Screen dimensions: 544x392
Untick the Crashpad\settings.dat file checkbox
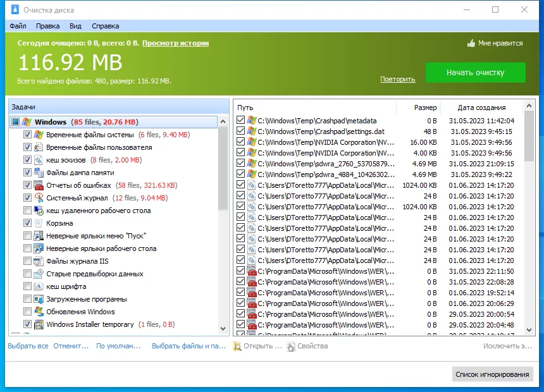point(240,131)
